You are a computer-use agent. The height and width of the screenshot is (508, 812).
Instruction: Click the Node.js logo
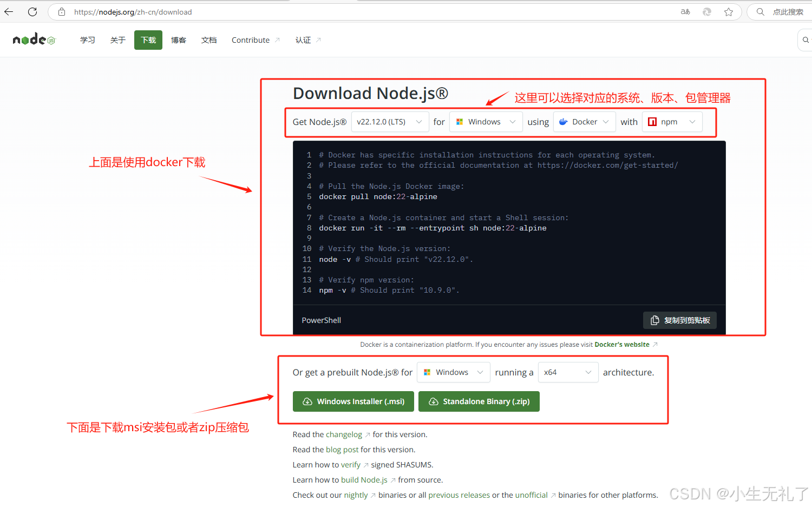coord(34,39)
